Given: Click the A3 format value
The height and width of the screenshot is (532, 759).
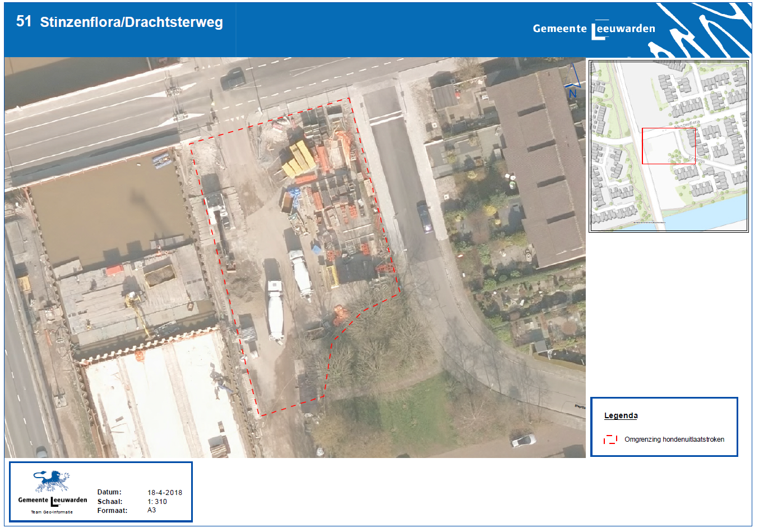Looking at the screenshot, I should 151,510.
